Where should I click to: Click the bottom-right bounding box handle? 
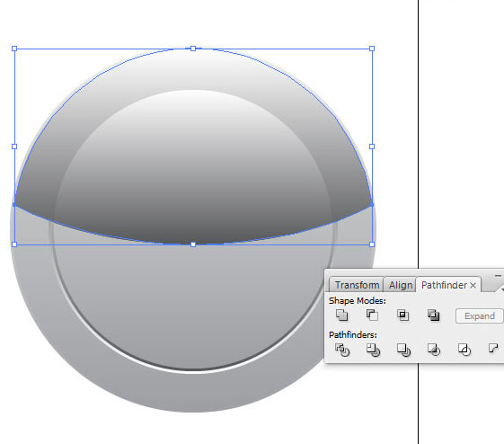click(x=372, y=244)
